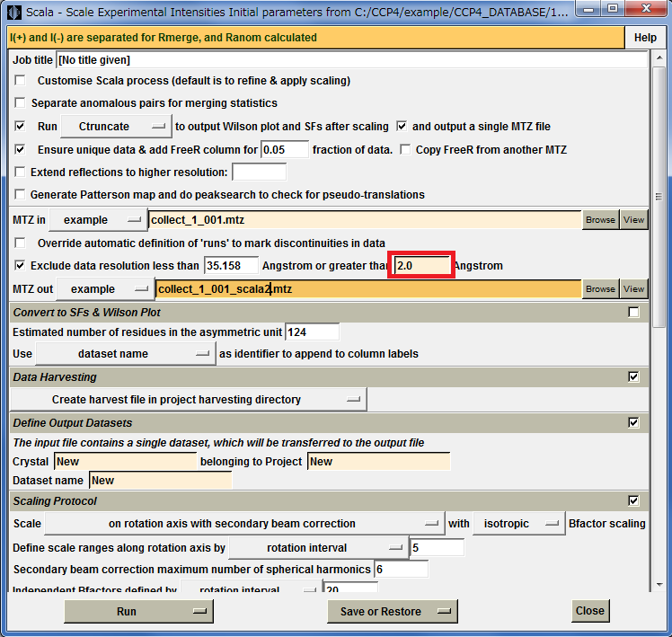Open the MTZ in directory dropdown
This screenshot has width=672, height=637.
pyautogui.click(x=97, y=220)
